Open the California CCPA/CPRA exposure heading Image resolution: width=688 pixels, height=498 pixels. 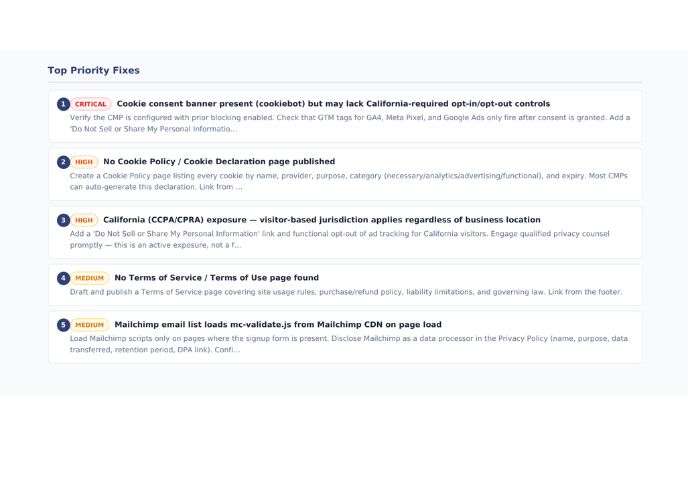pyautogui.click(x=322, y=219)
